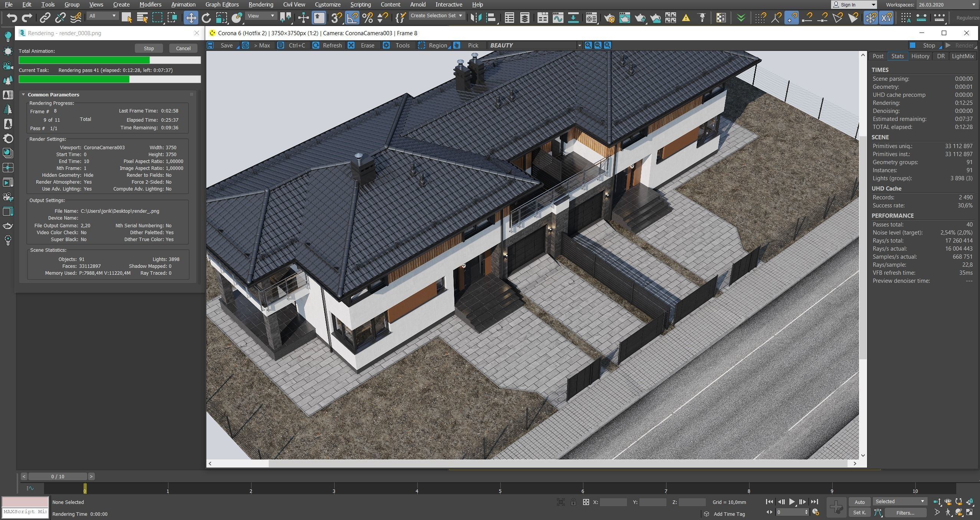Viewport: 980px width, 520px height.
Task: Toggle Angle Snap in main toolbar
Action: point(352,18)
